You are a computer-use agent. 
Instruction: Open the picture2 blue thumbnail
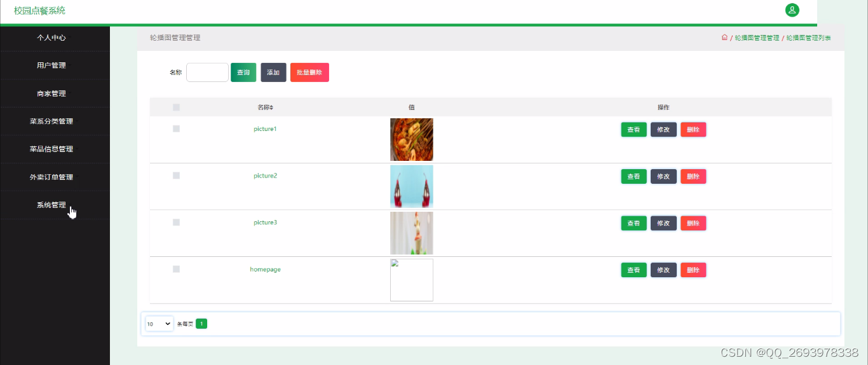(x=412, y=186)
